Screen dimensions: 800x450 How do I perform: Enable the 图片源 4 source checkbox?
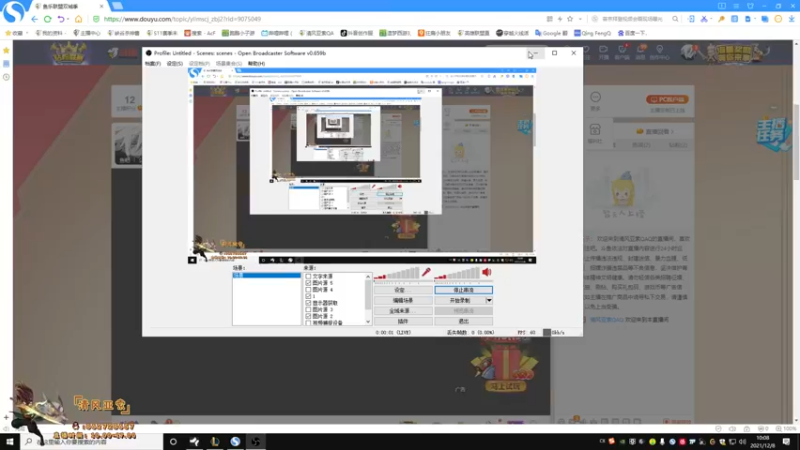pos(308,289)
